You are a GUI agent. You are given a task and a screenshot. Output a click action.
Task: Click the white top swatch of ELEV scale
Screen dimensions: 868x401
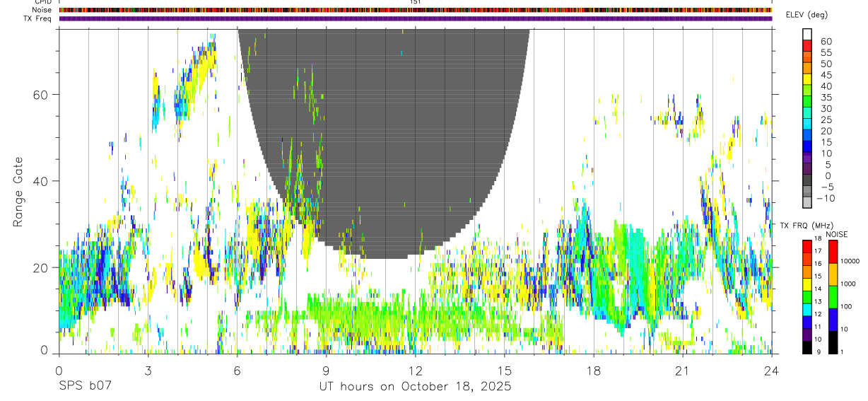(x=807, y=34)
